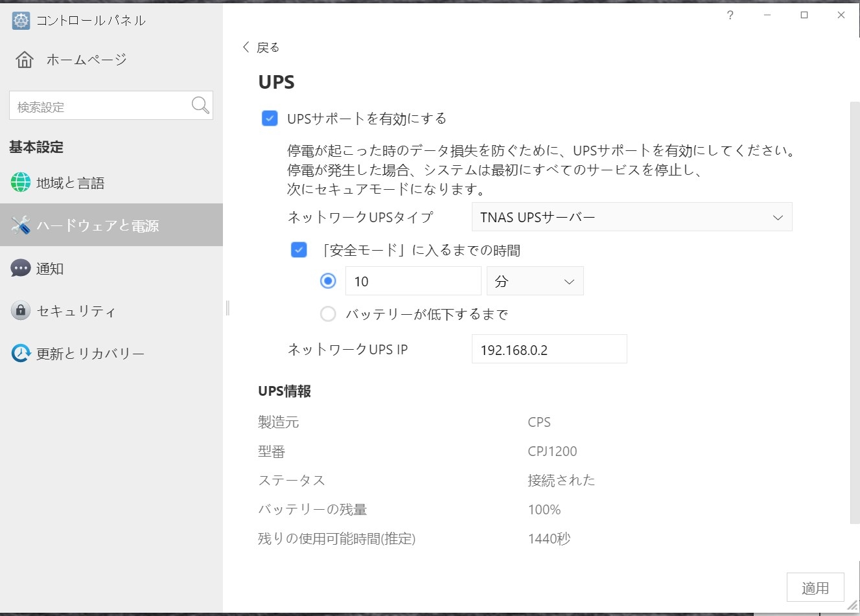Uncheck the 安全モード time checkbox
The image size is (860, 616).
coord(299,250)
